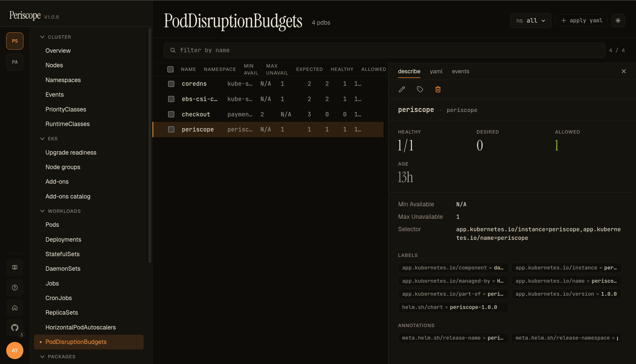Sort by the HEALTHY column header
The width and height of the screenshot is (636, 364).
click(x=342, y=69)
